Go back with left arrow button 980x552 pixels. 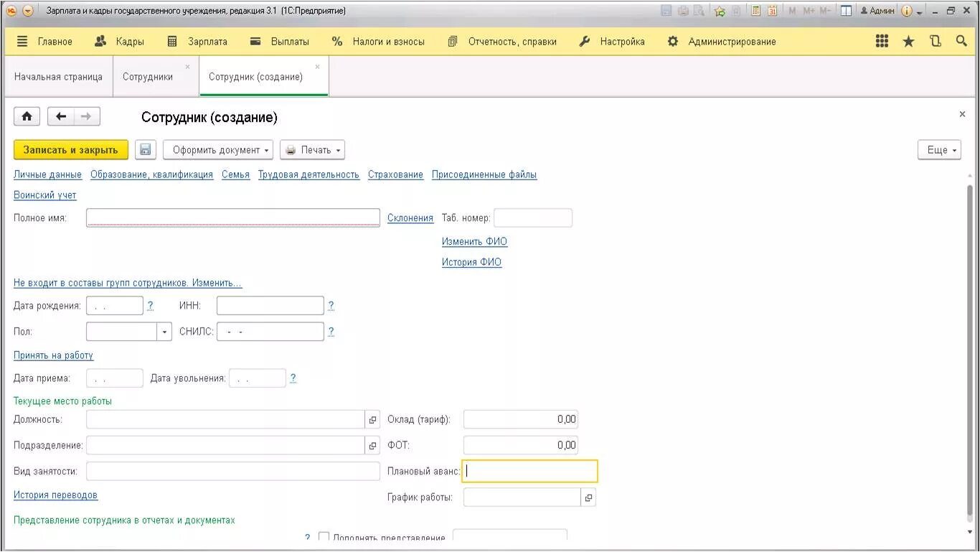61,116
